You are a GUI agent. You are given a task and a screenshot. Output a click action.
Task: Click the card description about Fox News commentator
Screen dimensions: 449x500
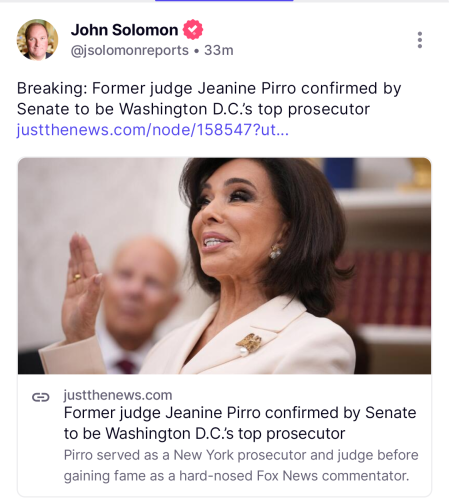pos(241,465)
